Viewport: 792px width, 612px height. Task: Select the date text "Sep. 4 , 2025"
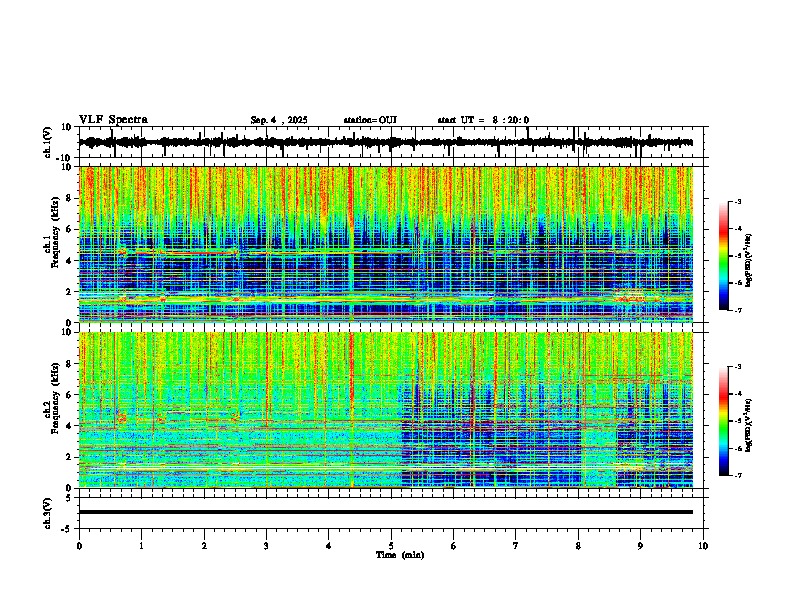pos(279,120)
